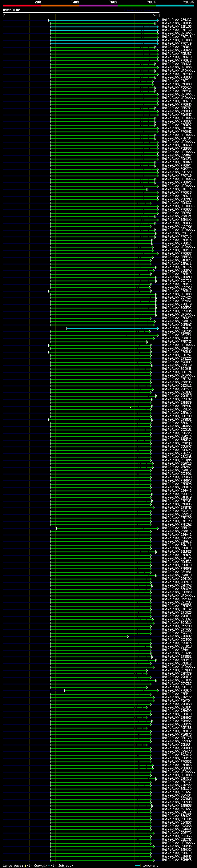Image resolution: width=197 pixels, height=868 pixels.
Task: Select the UniRef100_Q84J37 hit label
Action: point(177,20)
